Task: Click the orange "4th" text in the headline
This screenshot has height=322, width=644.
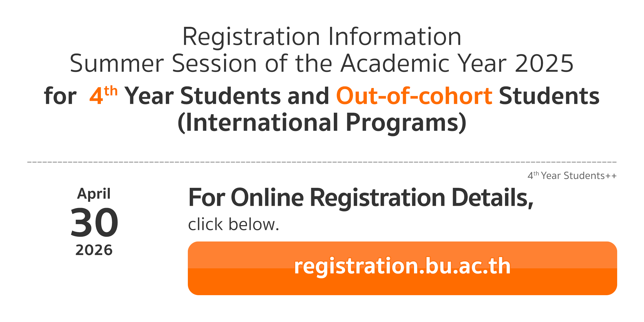Action: (x=103, y=95)
